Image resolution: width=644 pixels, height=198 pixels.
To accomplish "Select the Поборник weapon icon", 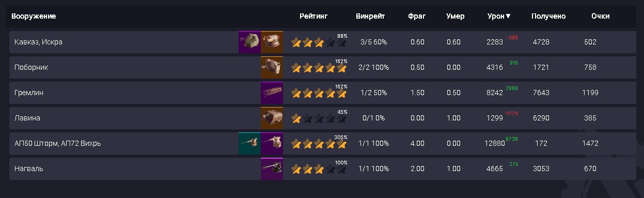I will 272,67.
